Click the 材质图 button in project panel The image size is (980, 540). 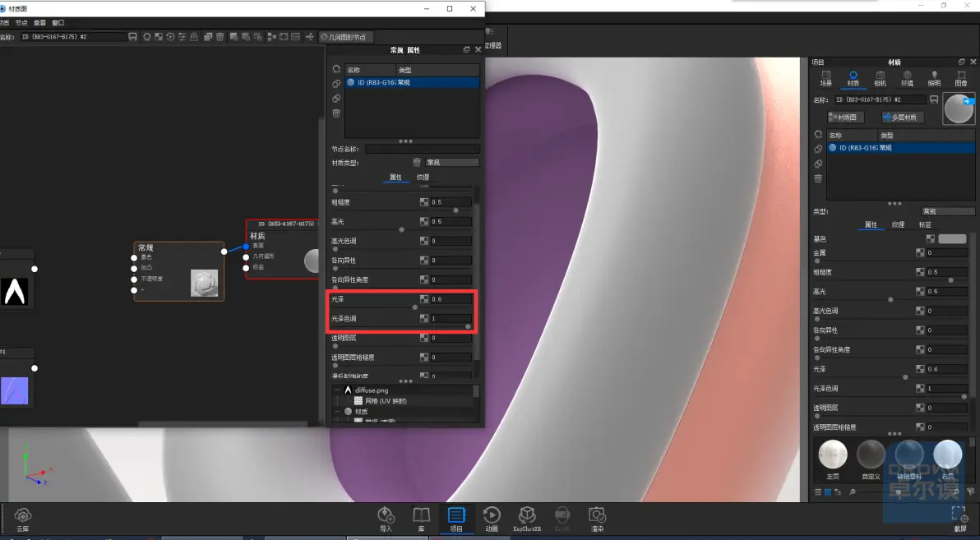(x=846, y=117)
